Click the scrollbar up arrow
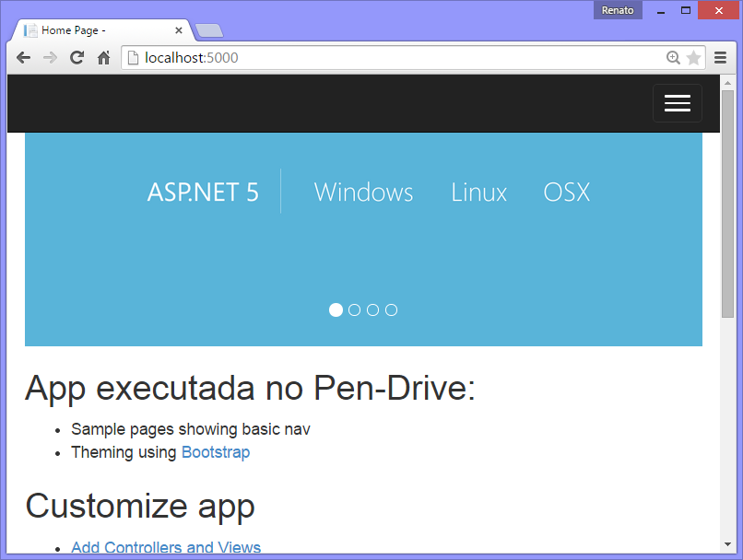The height and width of the screenshot is (560, 743). 727,83
